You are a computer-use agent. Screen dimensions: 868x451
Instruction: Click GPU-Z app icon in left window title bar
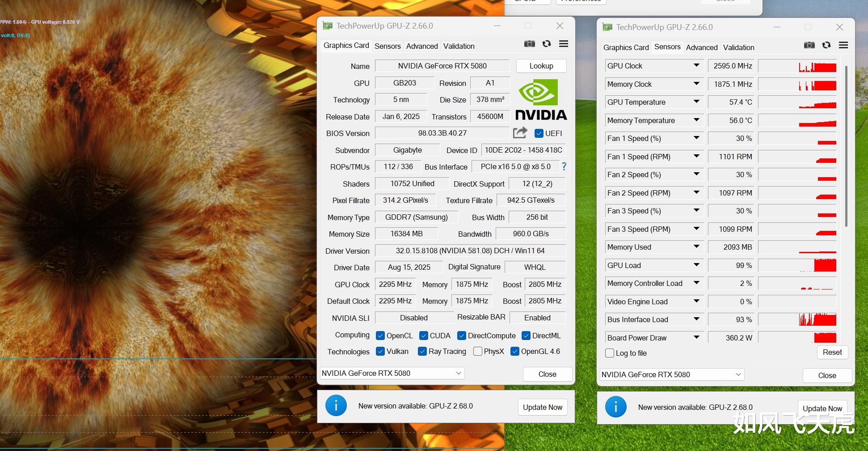328,26
